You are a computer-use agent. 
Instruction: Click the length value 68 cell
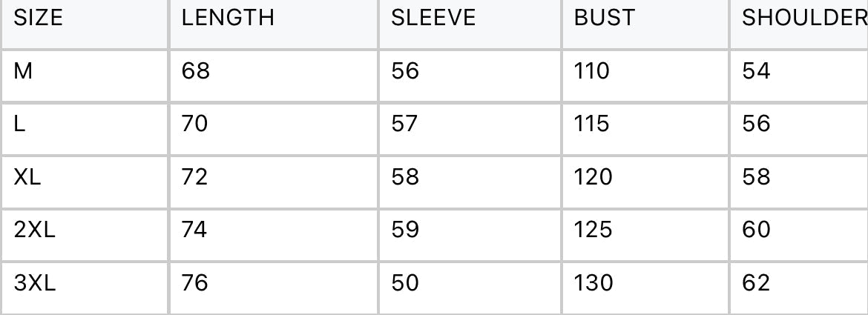click(196, 71)
